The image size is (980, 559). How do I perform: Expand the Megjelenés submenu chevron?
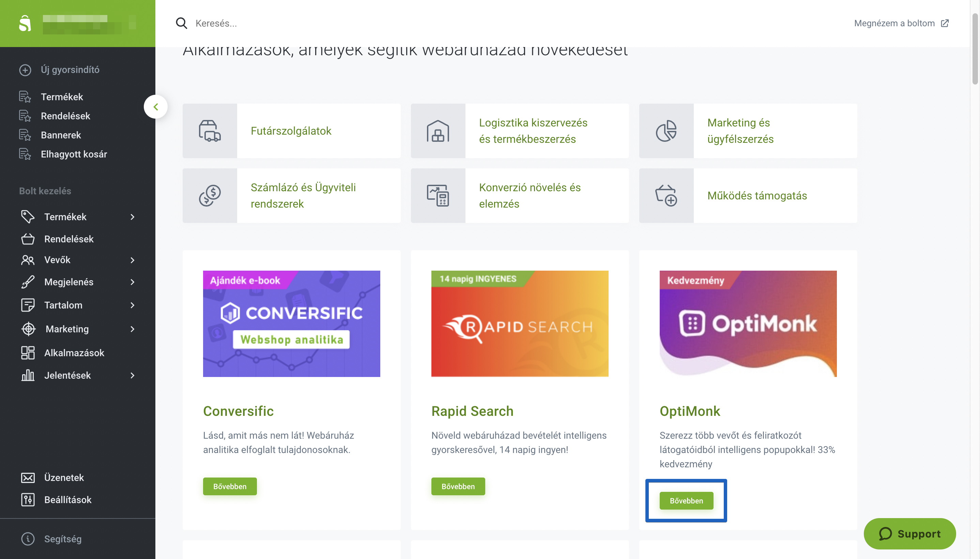click(x=132, y=282)
